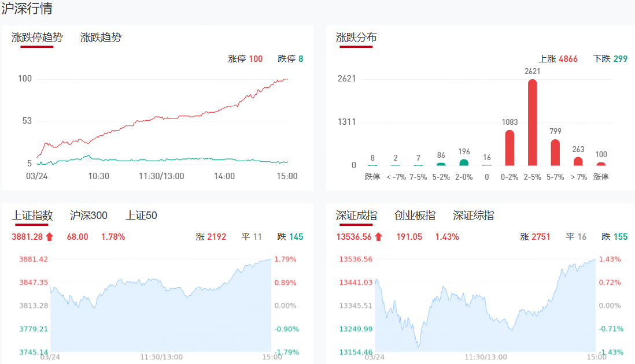Select the 创业板指 tab
This screenshot has height=364, width=635.
(415, 216)
